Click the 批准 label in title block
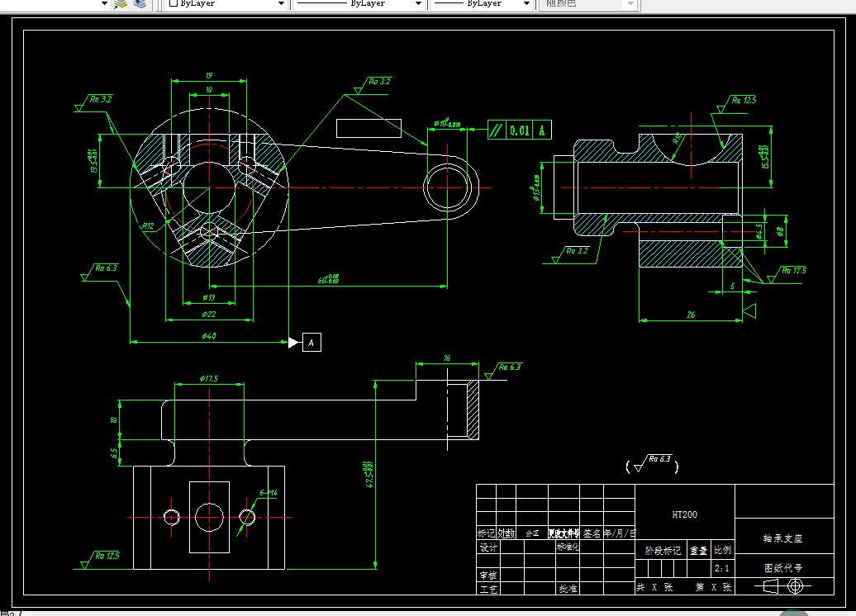856x616 pixels. [x=568, y=588]
